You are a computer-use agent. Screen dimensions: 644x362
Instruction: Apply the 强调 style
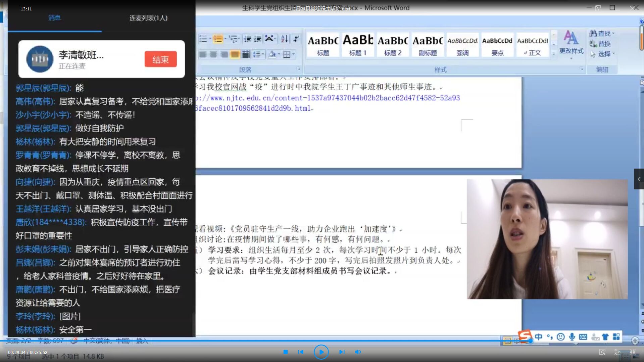pos(462,45)
